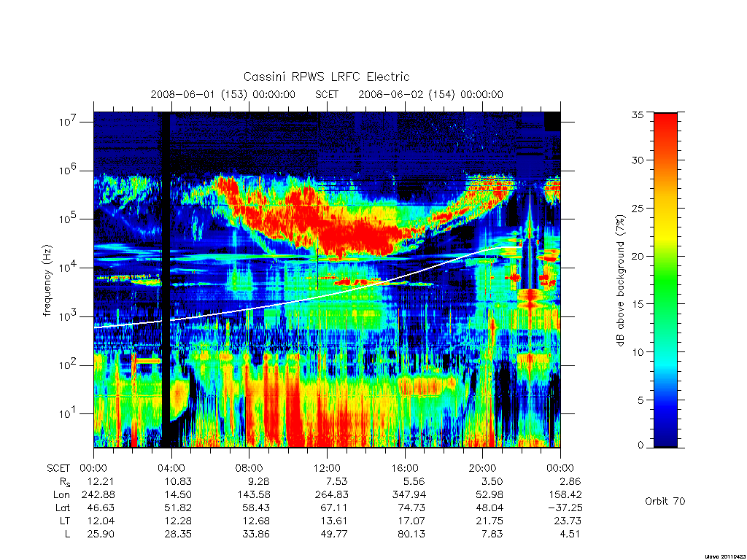The width and height of the screenshot is (747, 560).
Task: Click the time tick label 04:00
Action: pyautogui.click(x=171, y=468)
